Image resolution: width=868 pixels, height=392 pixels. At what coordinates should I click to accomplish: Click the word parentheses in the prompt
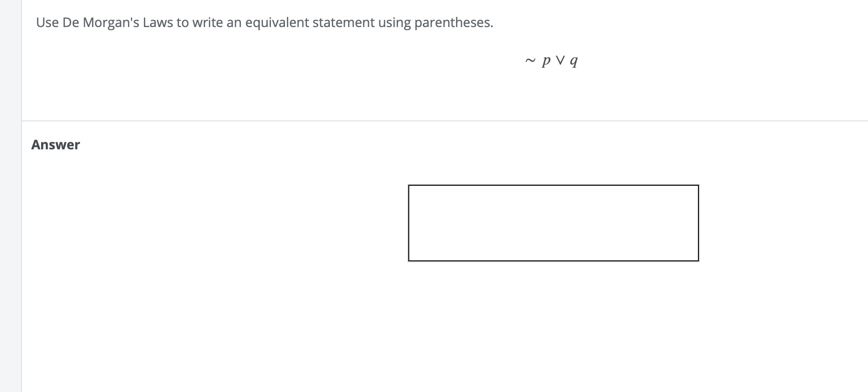click(x=454, y=22)
